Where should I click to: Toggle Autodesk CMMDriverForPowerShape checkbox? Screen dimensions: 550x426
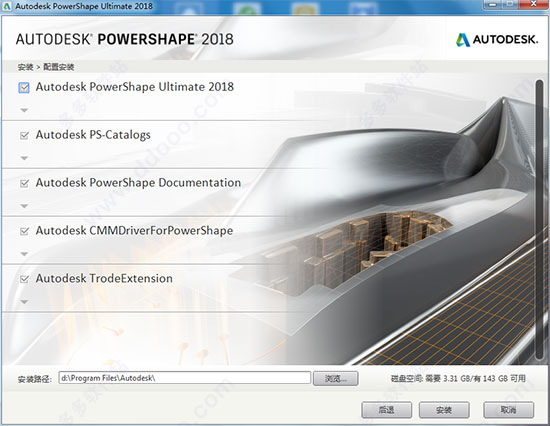[x=24, y=231]
